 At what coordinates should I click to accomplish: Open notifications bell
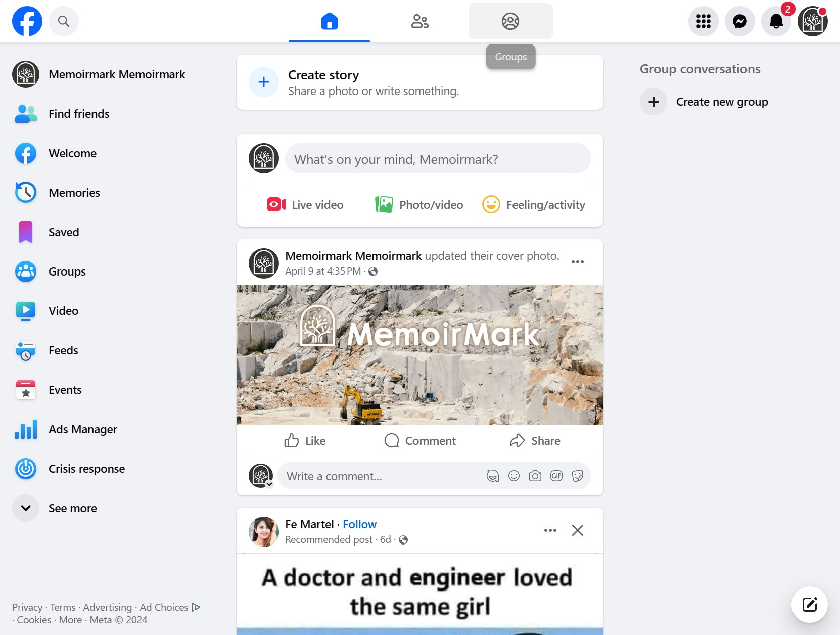776,21
